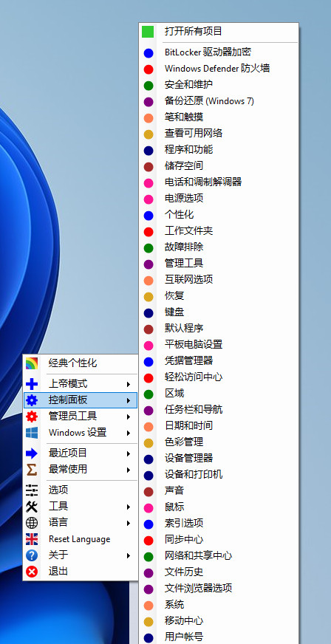Click the red dot beside Windows Defender 防火墙

point(149,69)
